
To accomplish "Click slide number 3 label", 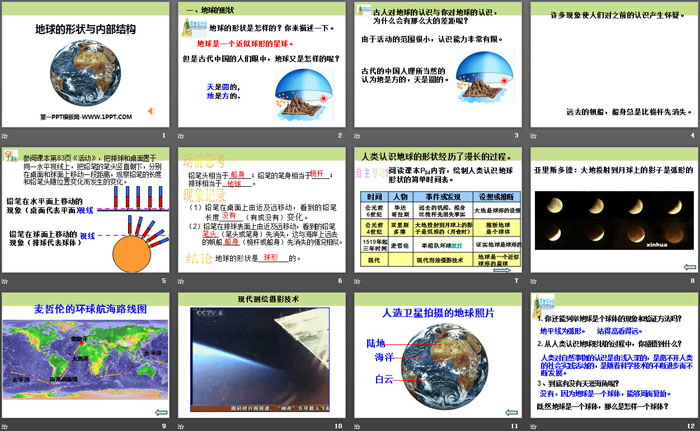I will pyautogui.click(x=517, y=135).
